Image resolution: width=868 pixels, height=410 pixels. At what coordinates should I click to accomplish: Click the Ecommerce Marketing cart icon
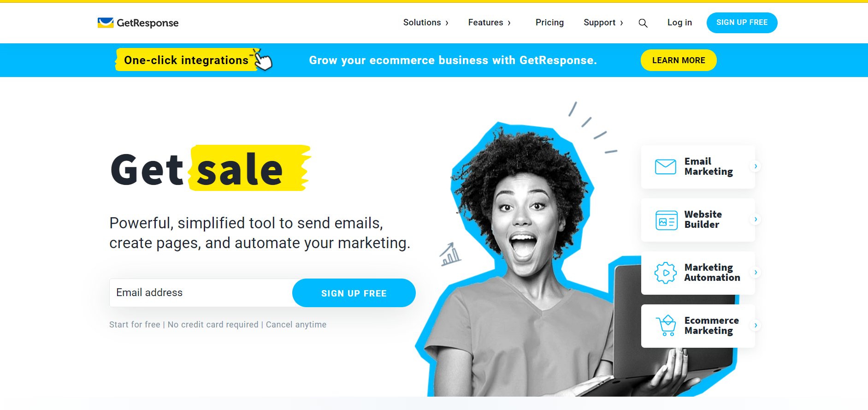tap(667, 326)
